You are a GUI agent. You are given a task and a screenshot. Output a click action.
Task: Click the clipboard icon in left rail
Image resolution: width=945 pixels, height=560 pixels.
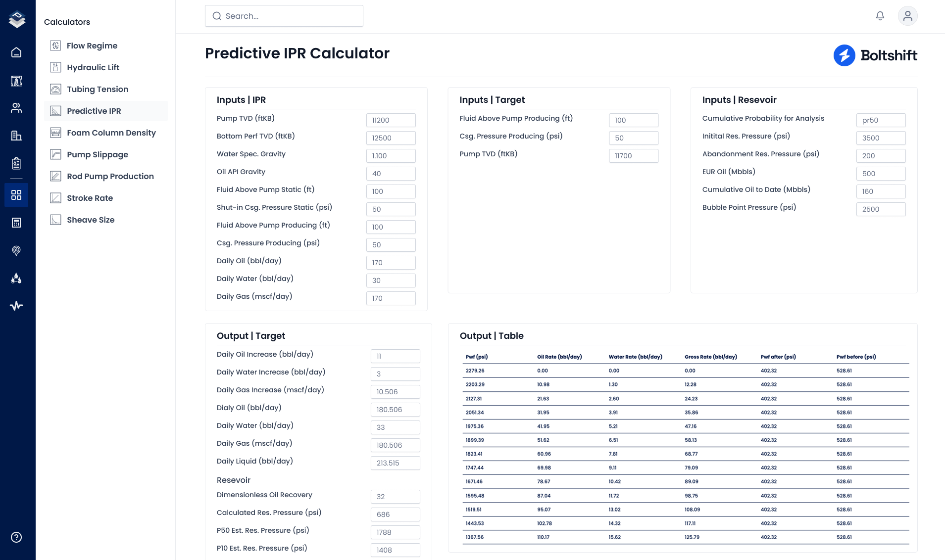click(16, 163)
